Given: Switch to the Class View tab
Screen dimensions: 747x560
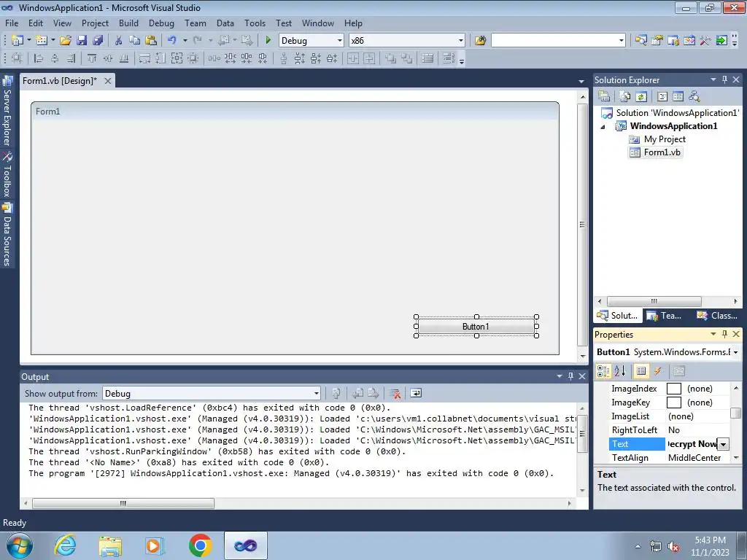Looking at the screenshot, I should point(716,315).
